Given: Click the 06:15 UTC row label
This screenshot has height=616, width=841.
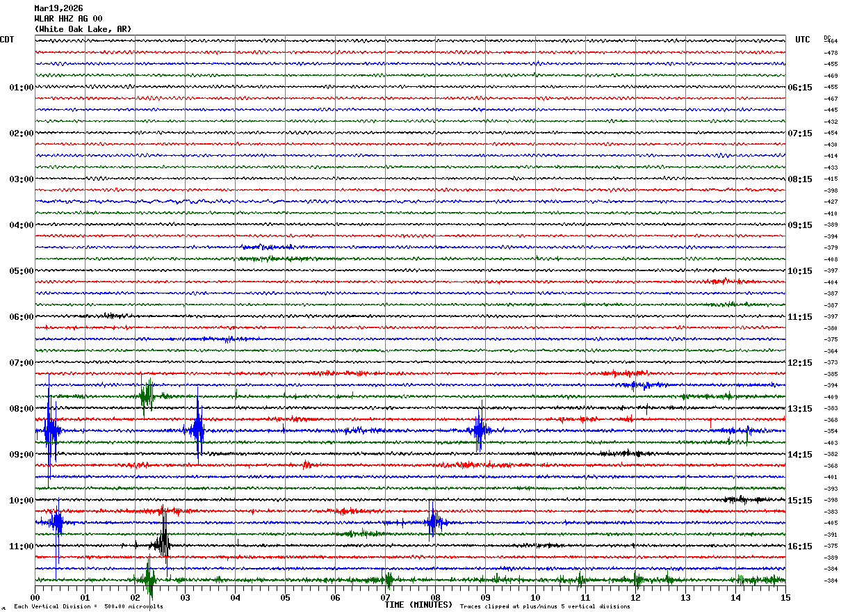Looking at the screenshot, I should 800,88.
